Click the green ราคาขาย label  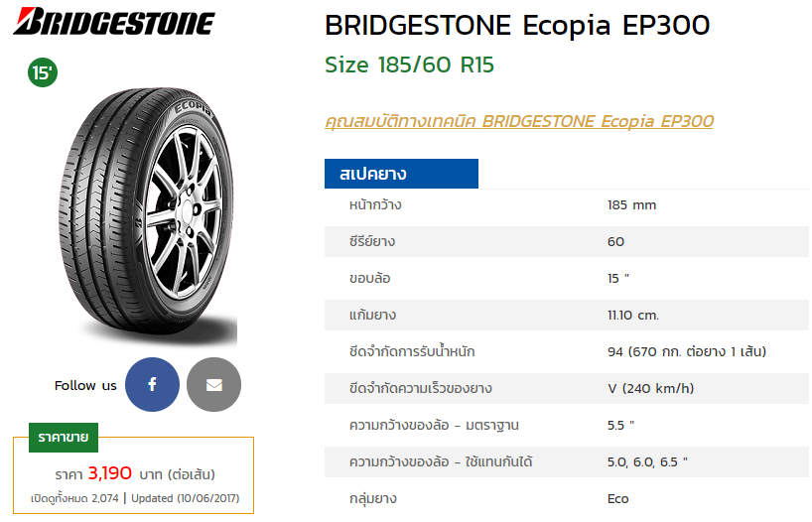click(64, 438)
